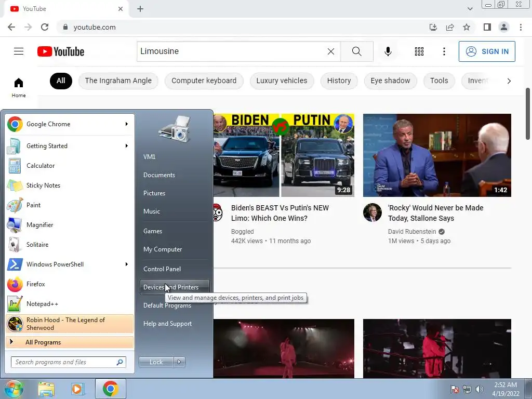
Task: Click the Lock button
Action: click(x=156, y=362)
